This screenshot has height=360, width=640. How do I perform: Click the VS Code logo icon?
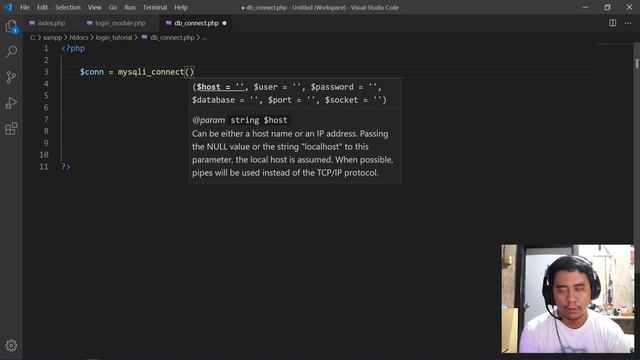point(8,7)
